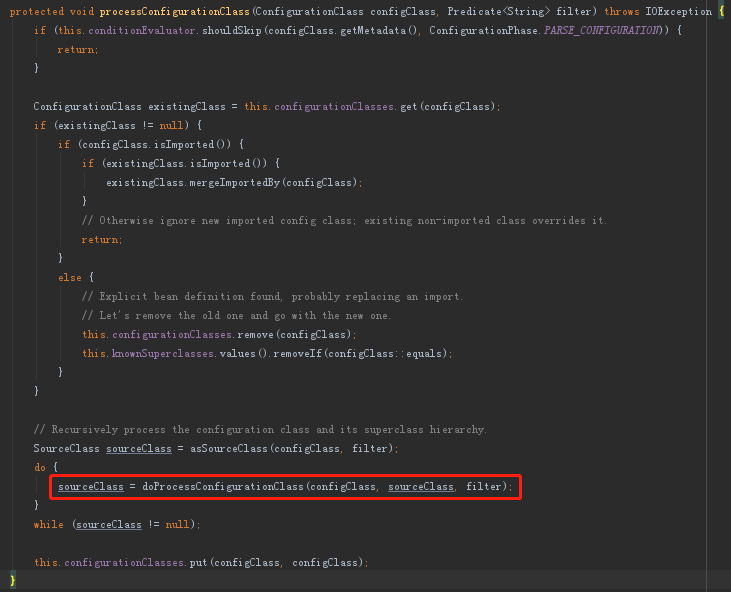Screen dimensions: 731x592
Task: Click the doProcessConfigurationClass method call
Action: pos(223,486)
